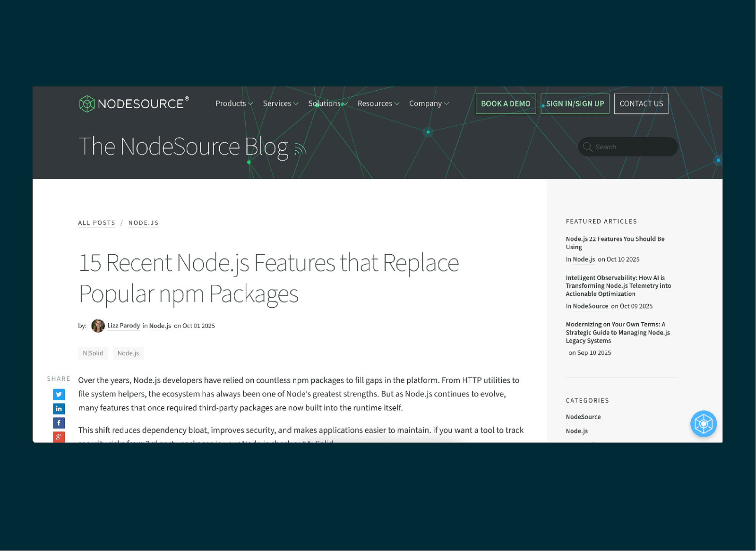756x551 pixels.
Task: Select the N|Solid tag
Action: pyautogui.click(x=93, y=353)
